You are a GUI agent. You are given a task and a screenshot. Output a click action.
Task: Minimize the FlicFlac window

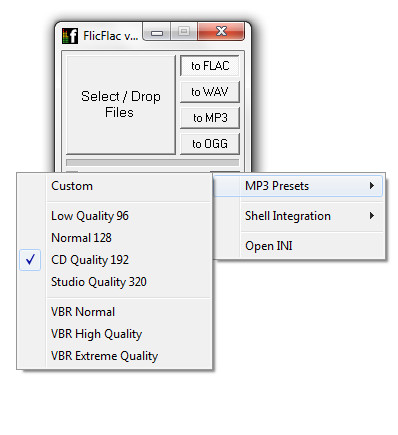coord(157,32)
